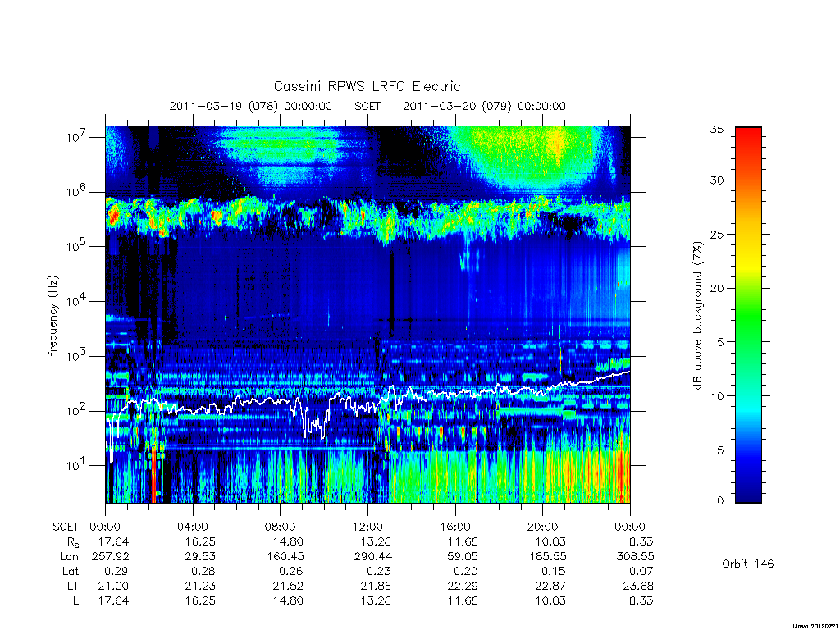Click the colorbar tick label "30"
Screen dimensions: 840x630
tap(717, 180)
